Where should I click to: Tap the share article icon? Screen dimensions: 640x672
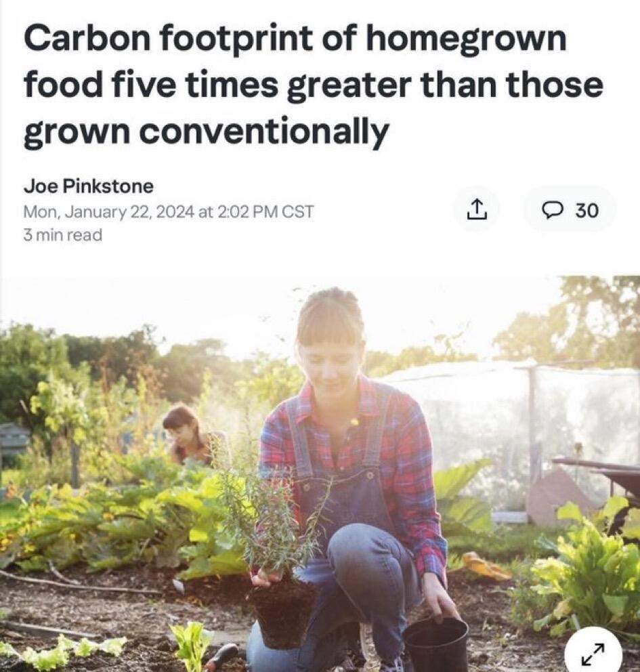pos(477,209)
